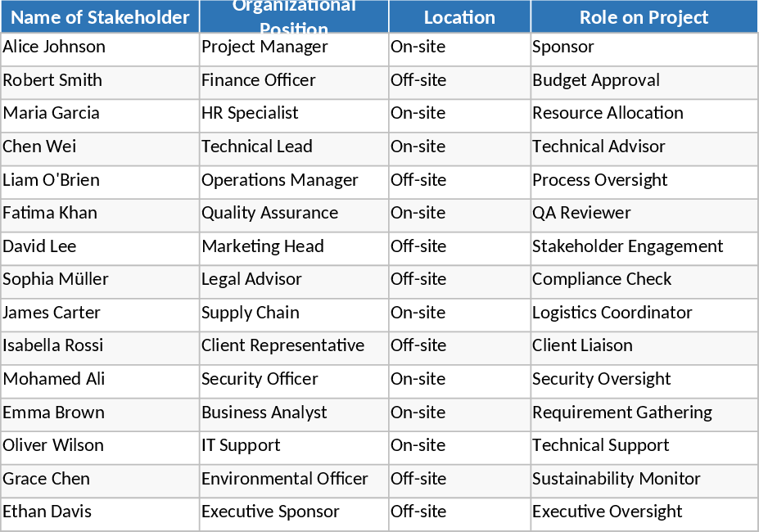Image resolution: width=759 pixels, height=532 pixels.
Task: Click the 'Resource Allocation' role cell
Action: pos(644,114)
